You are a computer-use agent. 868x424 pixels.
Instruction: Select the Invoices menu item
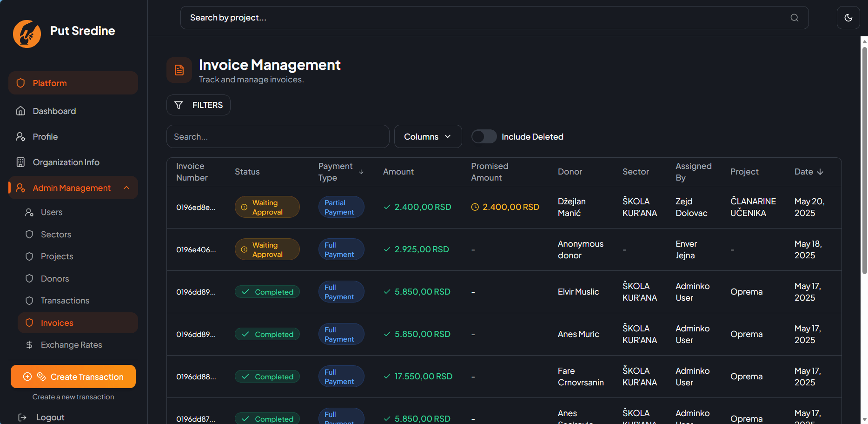[78, 323]
